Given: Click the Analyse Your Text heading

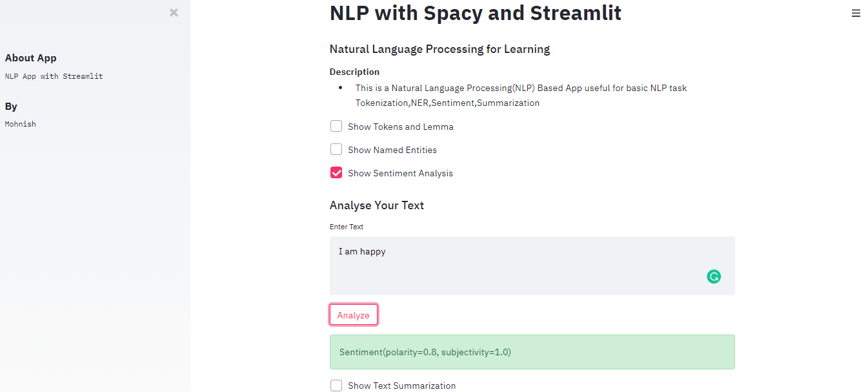Looking at the screenshot, I should [376, 205].
